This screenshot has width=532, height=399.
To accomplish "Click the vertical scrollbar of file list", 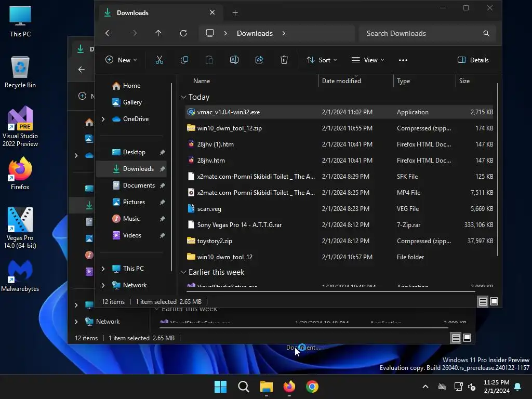I will tap(497, 170).
